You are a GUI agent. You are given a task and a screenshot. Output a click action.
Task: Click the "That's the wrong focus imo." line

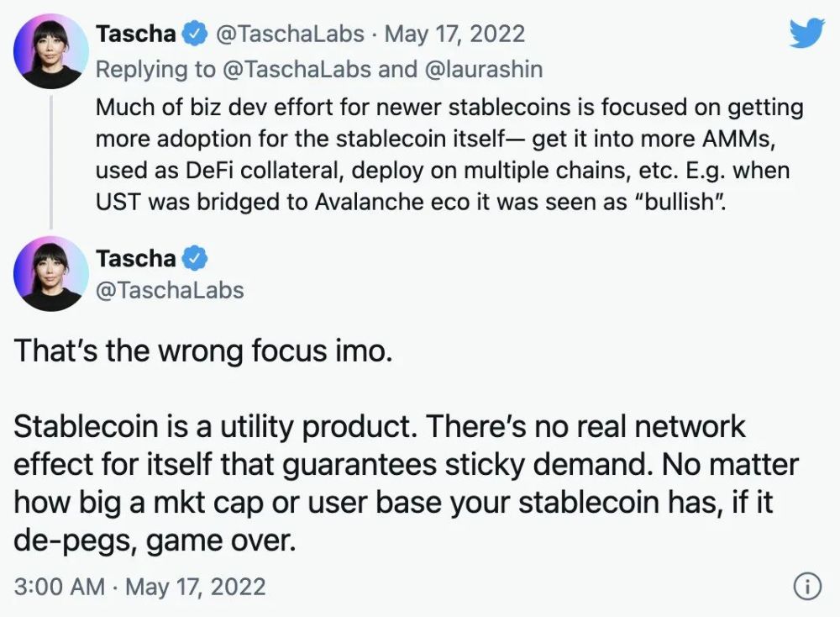(203, 351)
